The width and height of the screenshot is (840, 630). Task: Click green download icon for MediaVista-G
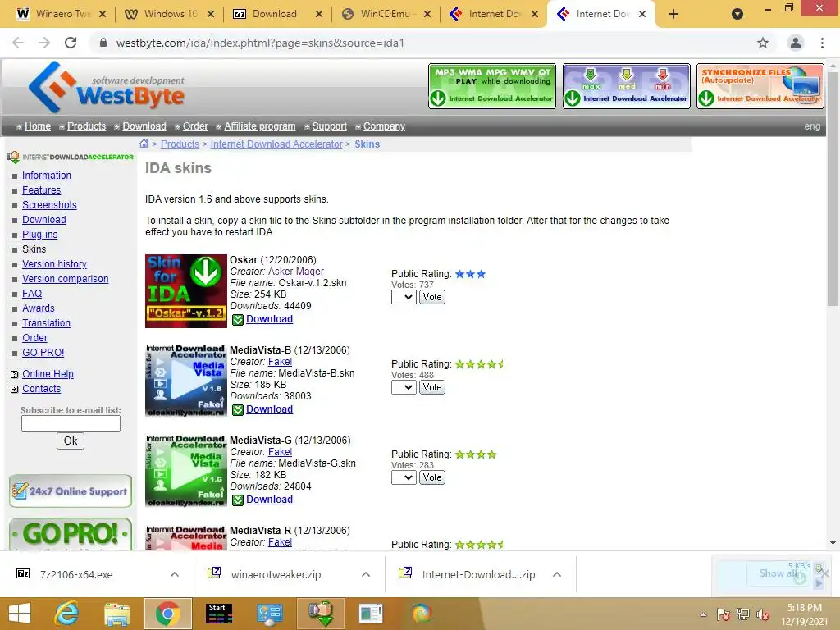pyautogui.click(x=238, y=500)
